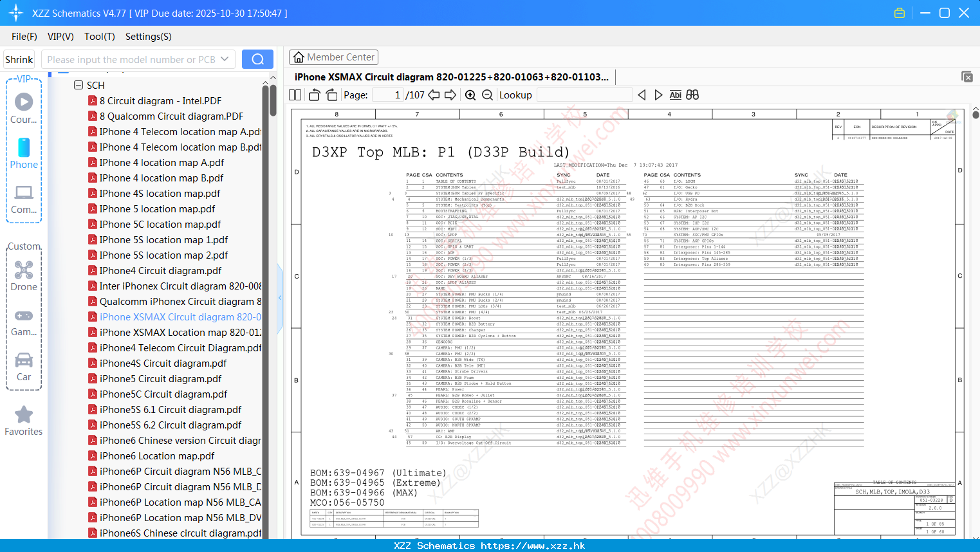Open 8 Circuit diagram - Intel.PDF

(x=160, y=101)
